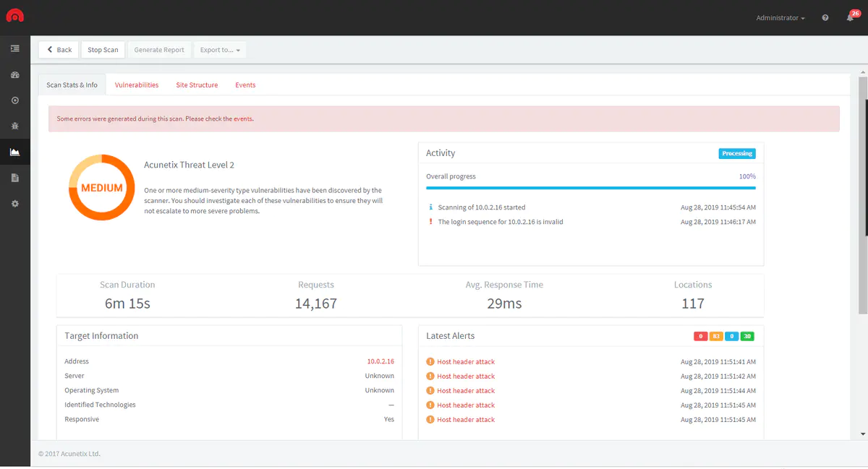The height and width of the screenshot is (469, 868).
Task: Open the Events tab
Action: point(245,85)
